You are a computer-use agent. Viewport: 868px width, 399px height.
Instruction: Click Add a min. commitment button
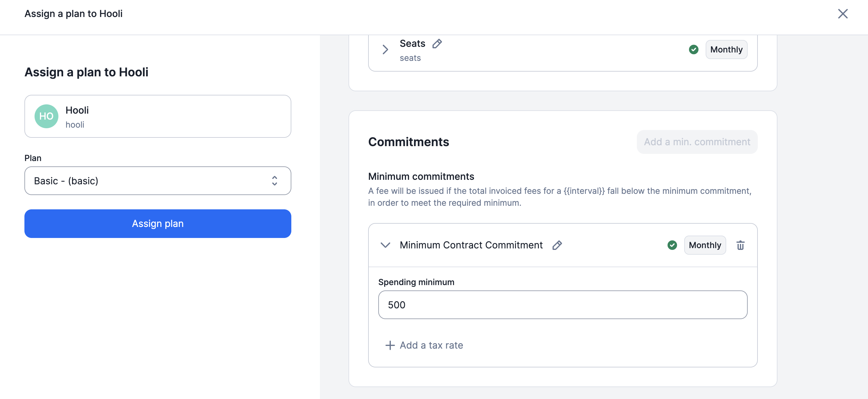click(697, 142)
